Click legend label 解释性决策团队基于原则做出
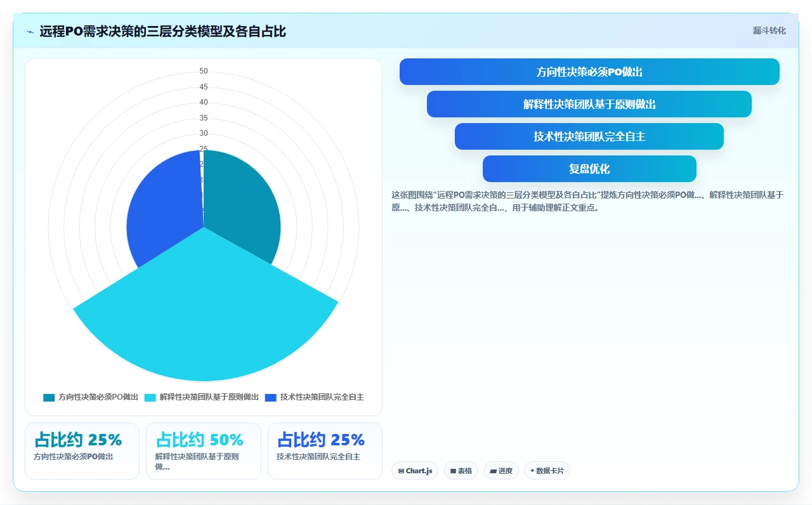The width and height of the screenshot is (812, 505). (209, 397)
